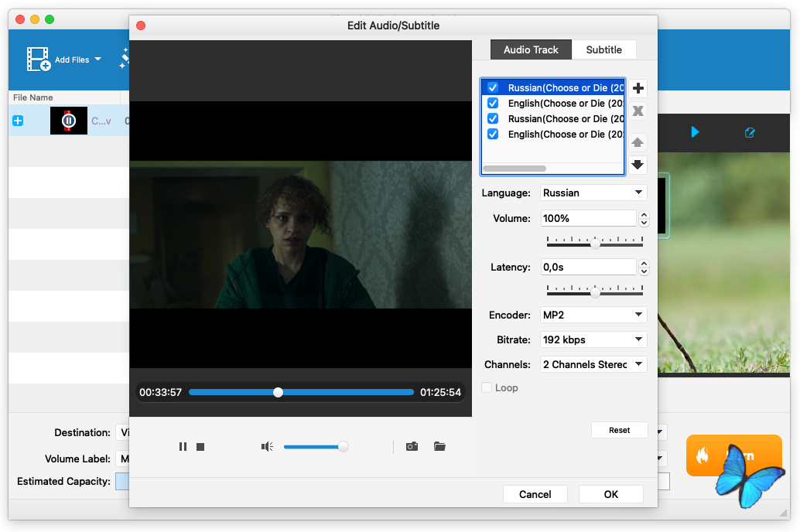
Task: Expand the Add Files dropdown arrow
Action: coord(98,60)
